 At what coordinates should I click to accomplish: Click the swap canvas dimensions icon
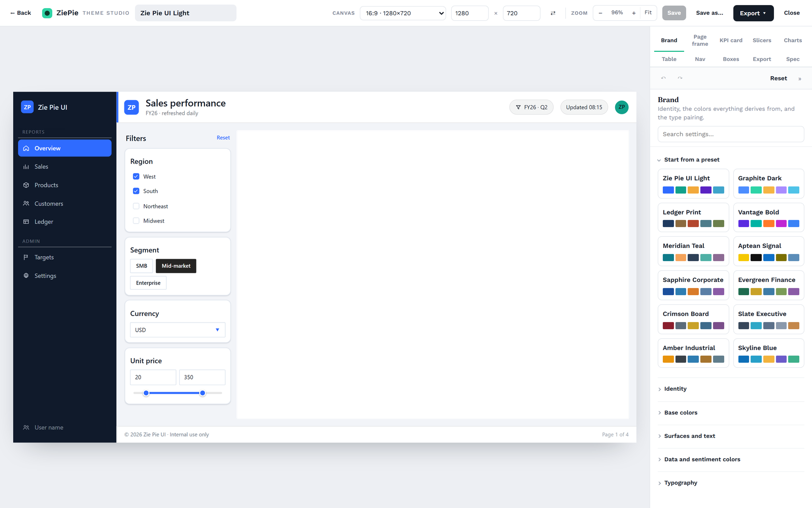(553, 13)
